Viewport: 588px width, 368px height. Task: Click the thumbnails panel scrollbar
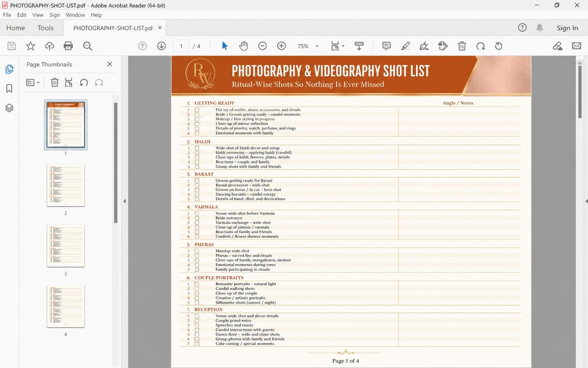pos(116,163)
